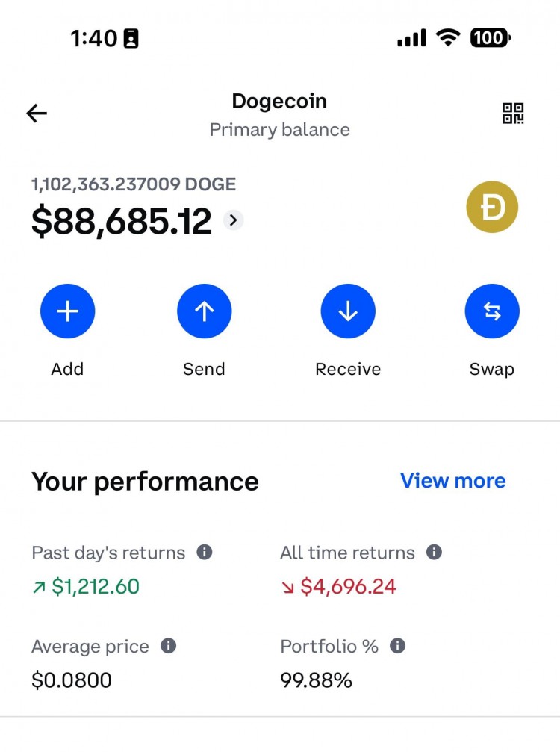
Task: Expand balance details chevron beside $88,685.12
Action: (234, 220)
